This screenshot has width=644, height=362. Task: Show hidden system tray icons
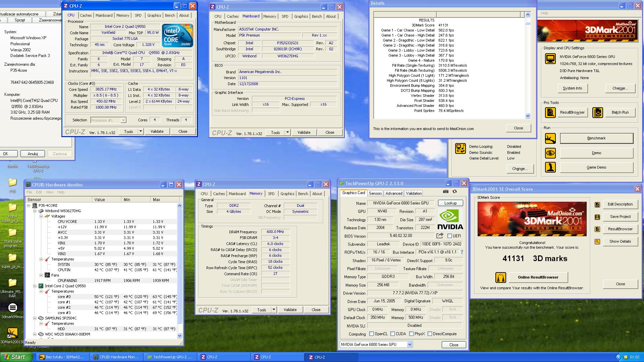(619, 357)
